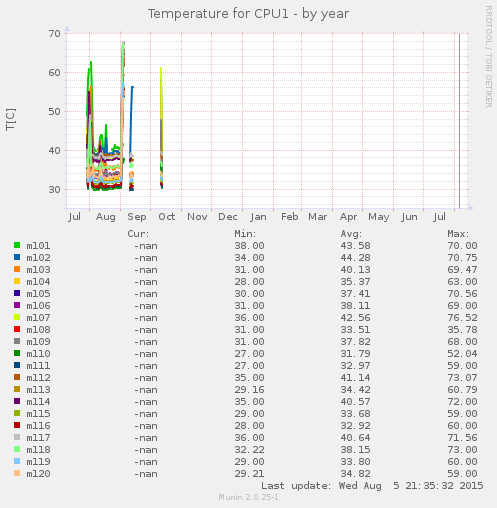
Task: Click the m114 dark purple legend swatch
Action: 17,401
